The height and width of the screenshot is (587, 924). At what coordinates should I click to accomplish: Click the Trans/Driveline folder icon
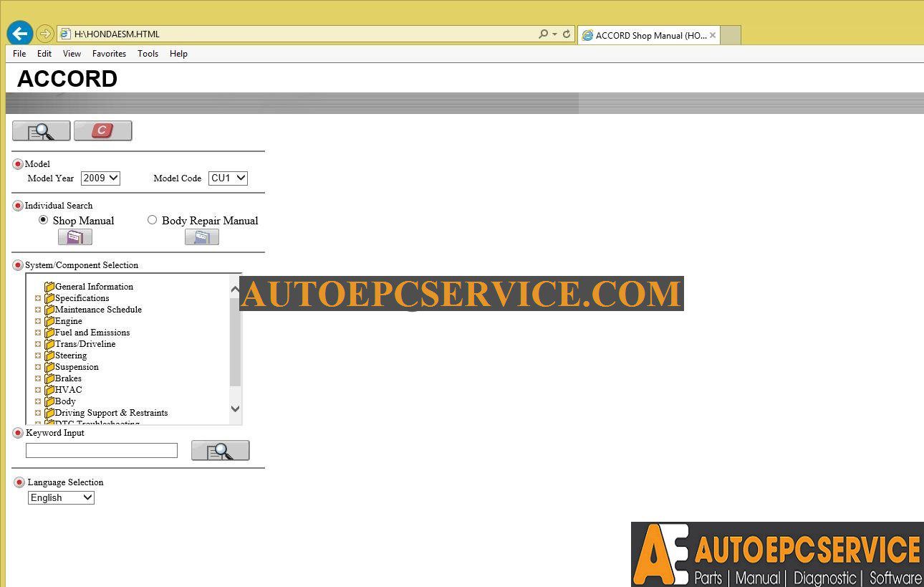pyautogui.click(x=49, y=344)
